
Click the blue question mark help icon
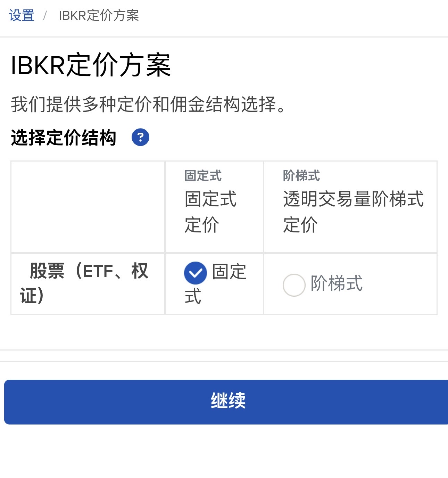click(140, 137)
